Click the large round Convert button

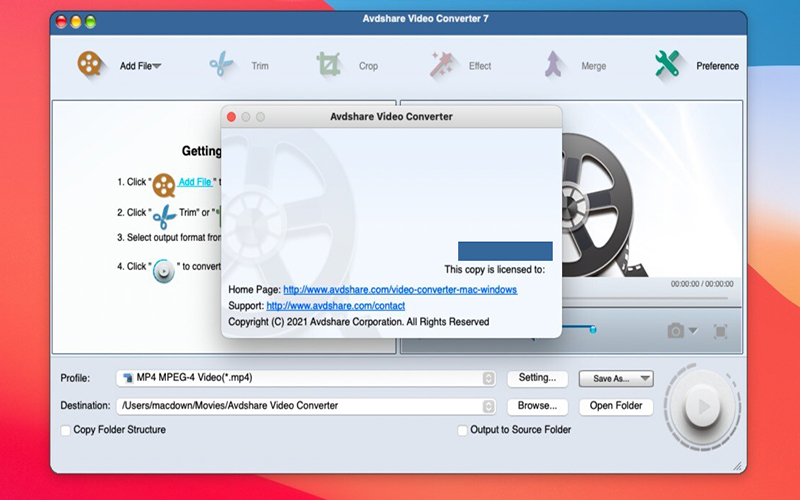point(703,407)
